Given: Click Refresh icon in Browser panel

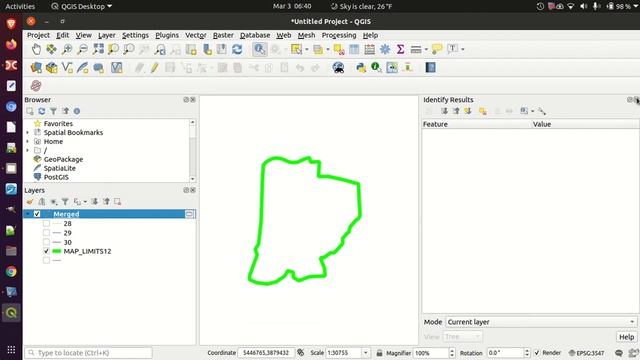Looking at the screenshot, I should pos(42,111).
